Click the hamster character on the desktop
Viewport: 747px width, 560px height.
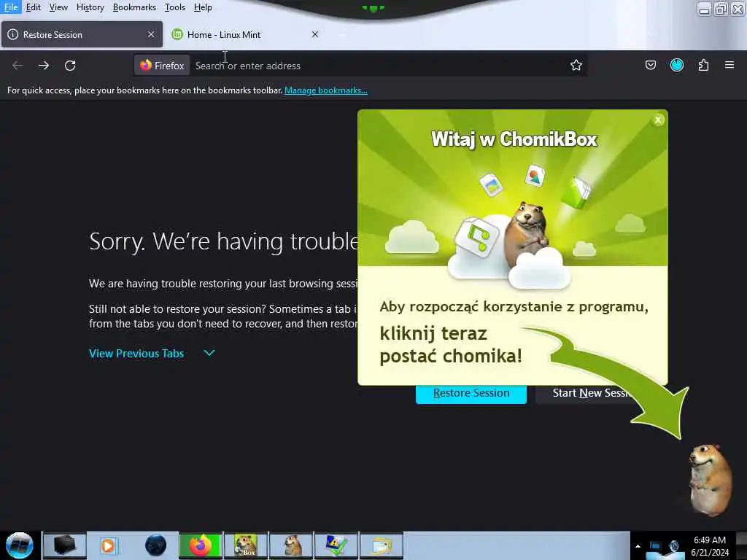coord(710,480)
